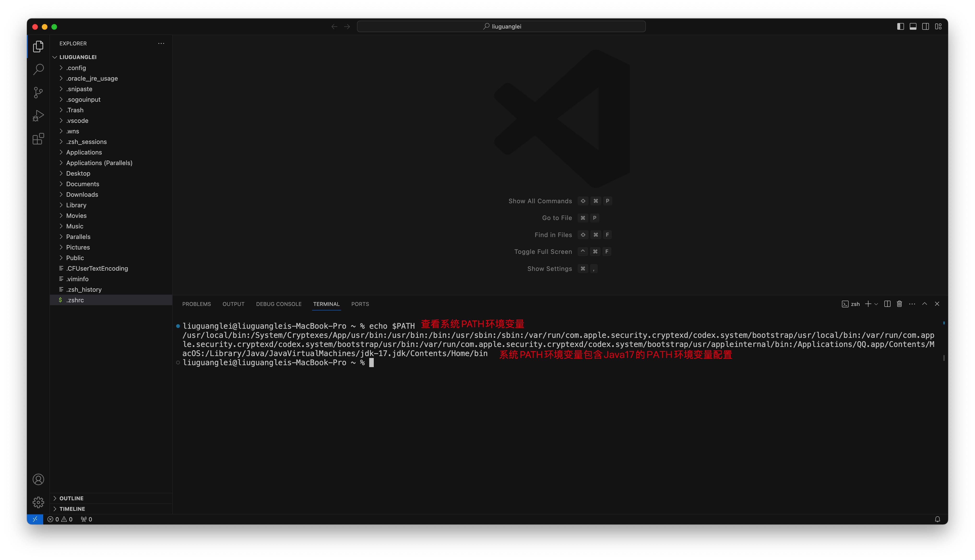
Task: Open terminal panel more actions ellipsis
Action: (912, 304)
